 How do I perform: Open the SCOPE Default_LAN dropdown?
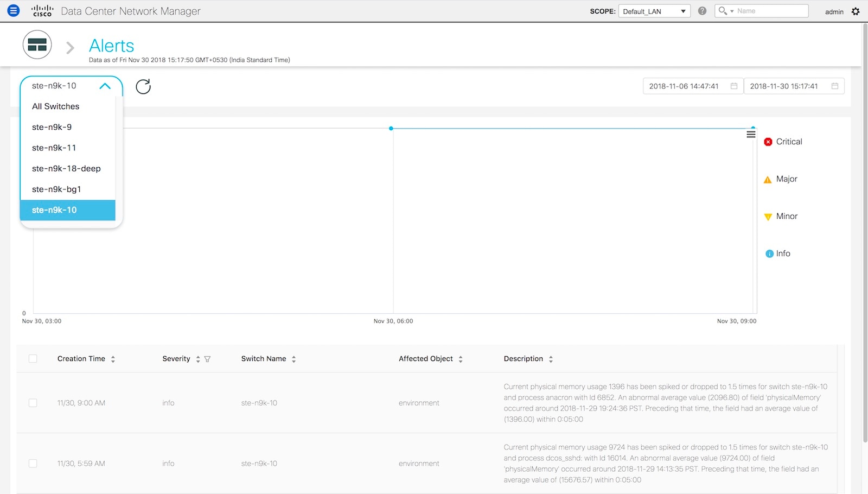tap(654, 11)
